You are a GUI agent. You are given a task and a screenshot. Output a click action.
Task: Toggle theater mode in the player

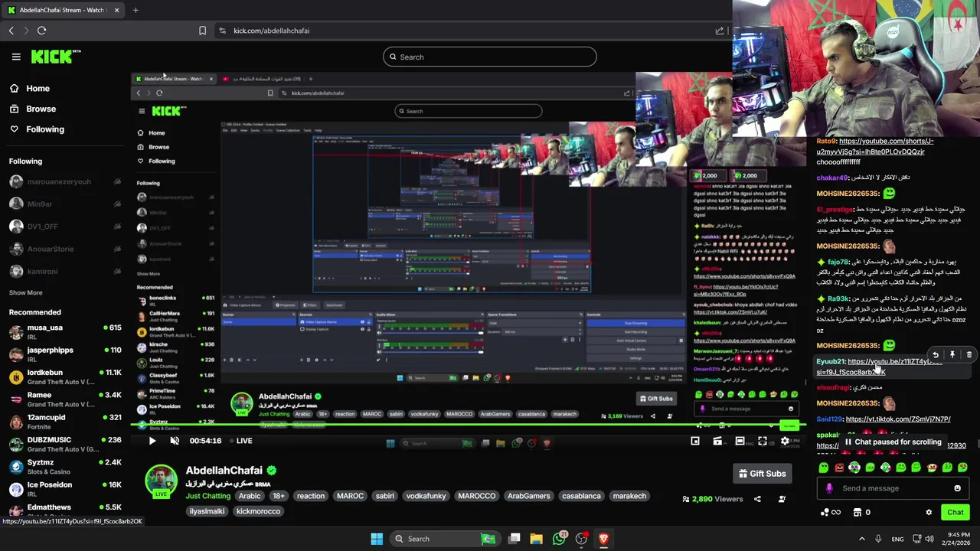[x=740, y=441]
